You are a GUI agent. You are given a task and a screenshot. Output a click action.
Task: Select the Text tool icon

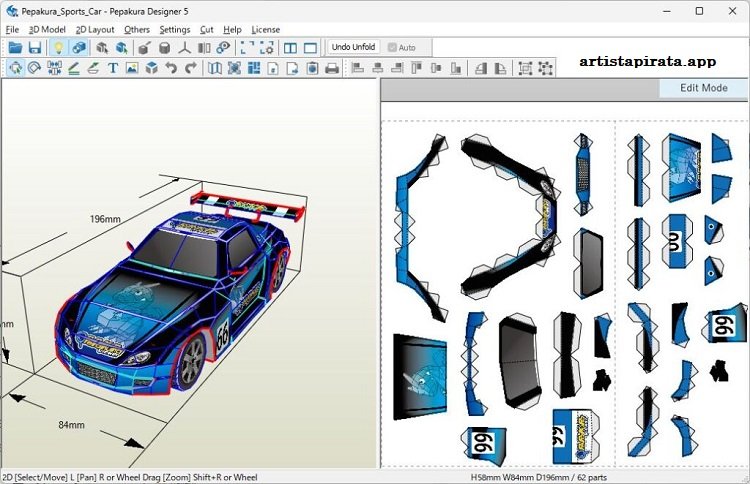tap(112, 68)
